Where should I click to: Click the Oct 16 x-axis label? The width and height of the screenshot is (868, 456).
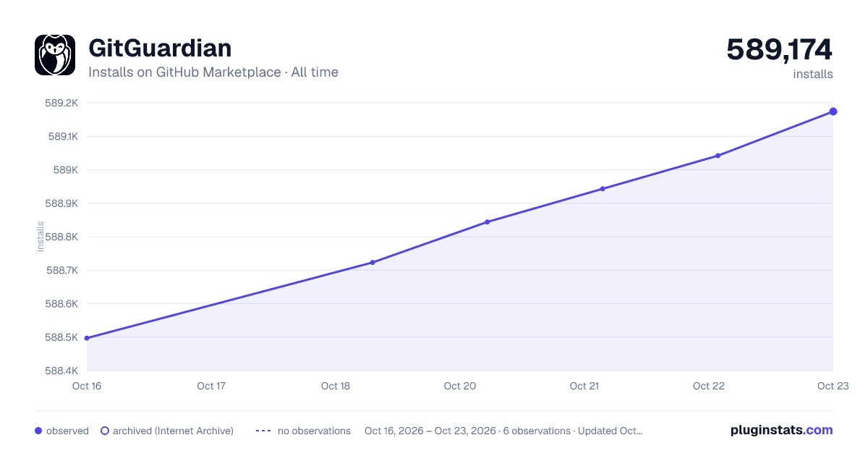(87, 386)
